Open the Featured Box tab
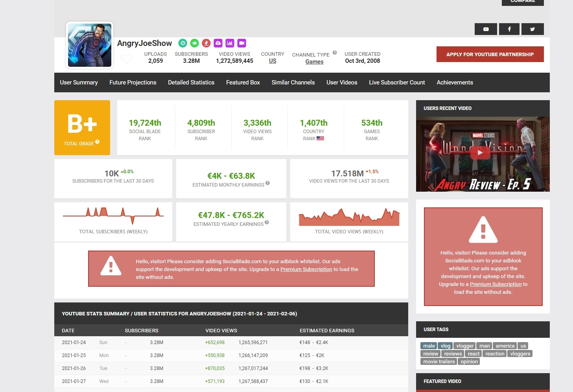 [243, 82]
